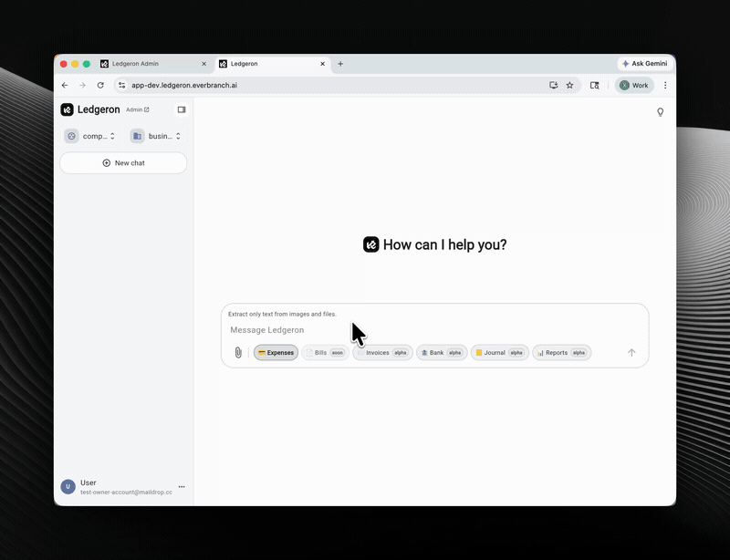
Task: Toggle the Bank alpha chip
Action: [442, 353]
